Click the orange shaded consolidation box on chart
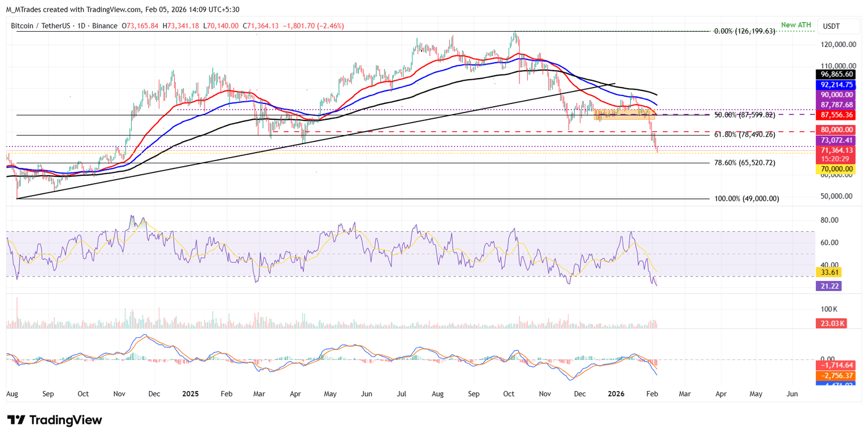 click(x=624, y=114)
